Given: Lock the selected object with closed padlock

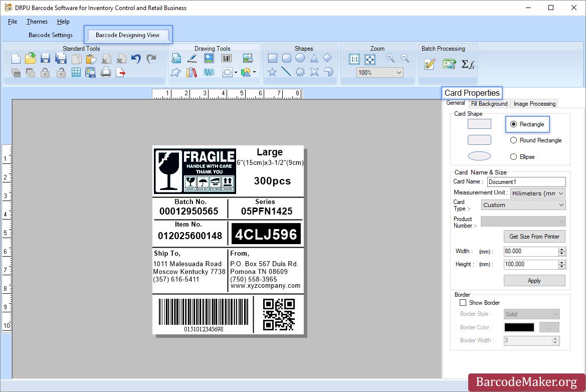Looking at the screenshot, I should point(45,73).
